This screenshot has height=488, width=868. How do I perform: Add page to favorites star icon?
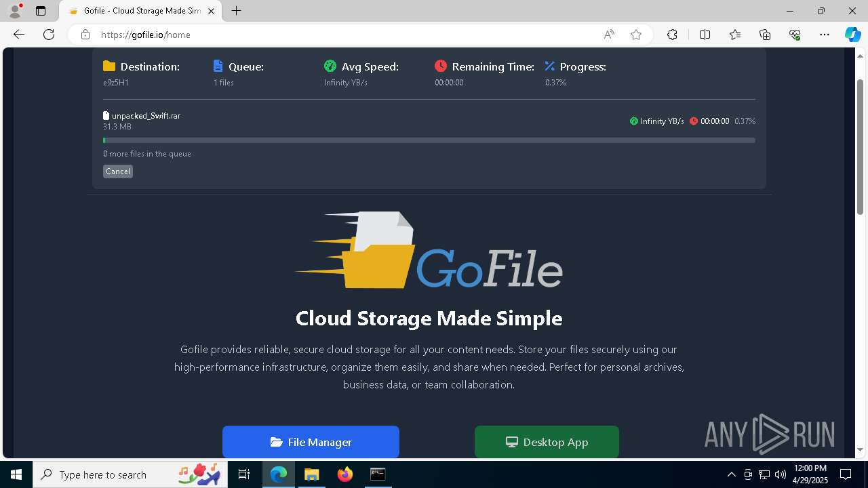point(636,35)
